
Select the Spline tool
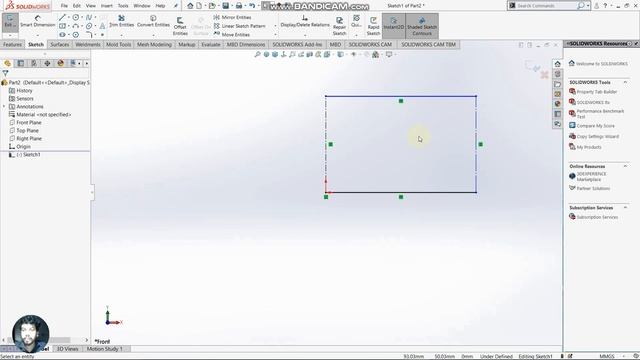(89, 18)
